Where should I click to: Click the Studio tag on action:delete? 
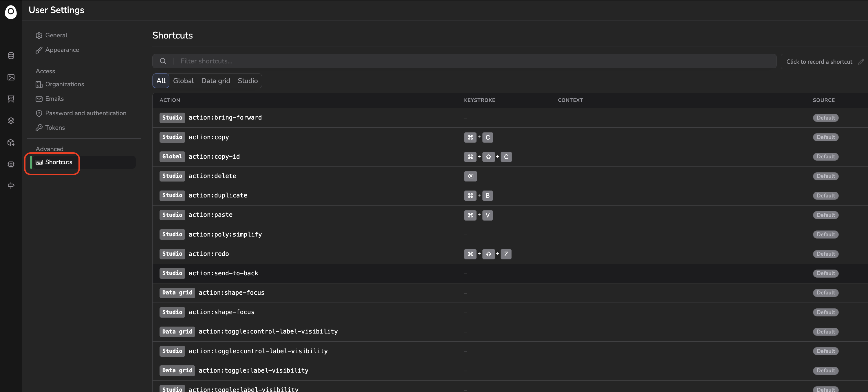point(172,176)
